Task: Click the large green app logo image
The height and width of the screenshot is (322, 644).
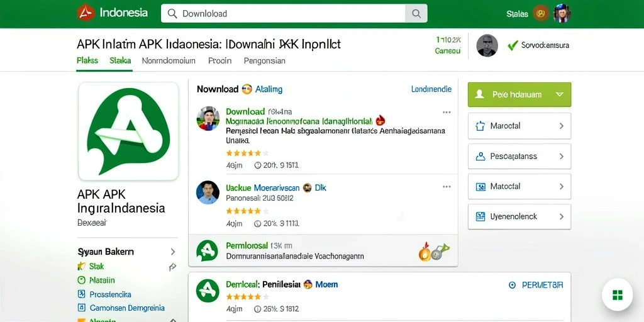Action: point(128,131)
